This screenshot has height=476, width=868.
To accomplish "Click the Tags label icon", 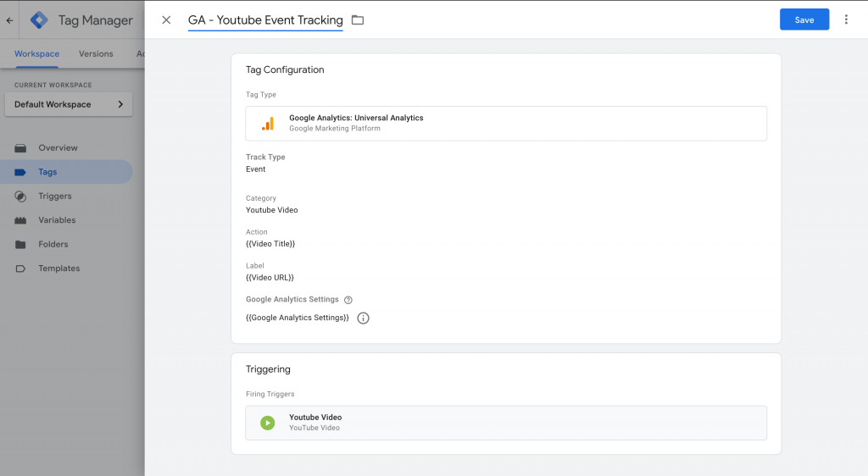I will click(x=20, y=172).
